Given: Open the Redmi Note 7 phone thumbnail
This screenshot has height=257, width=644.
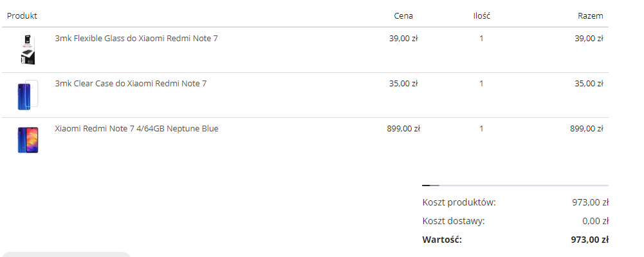Looking at the screenshot, I should 28,140.
